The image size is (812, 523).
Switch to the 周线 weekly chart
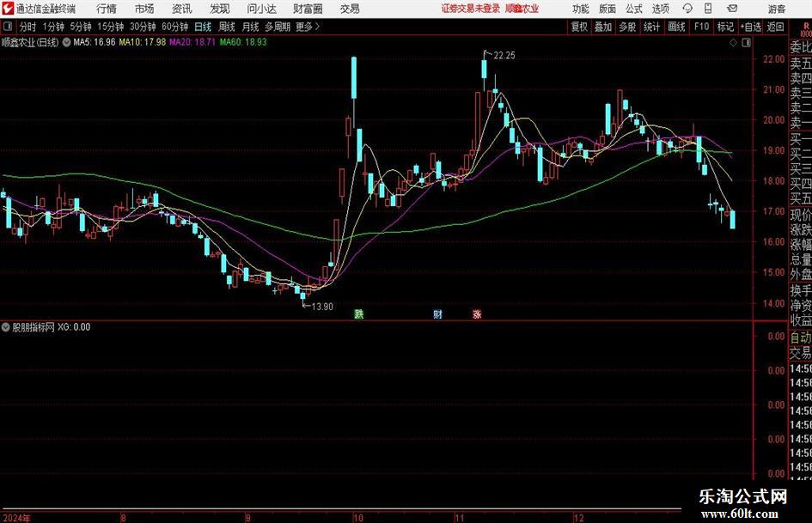[x=227, y=27]
